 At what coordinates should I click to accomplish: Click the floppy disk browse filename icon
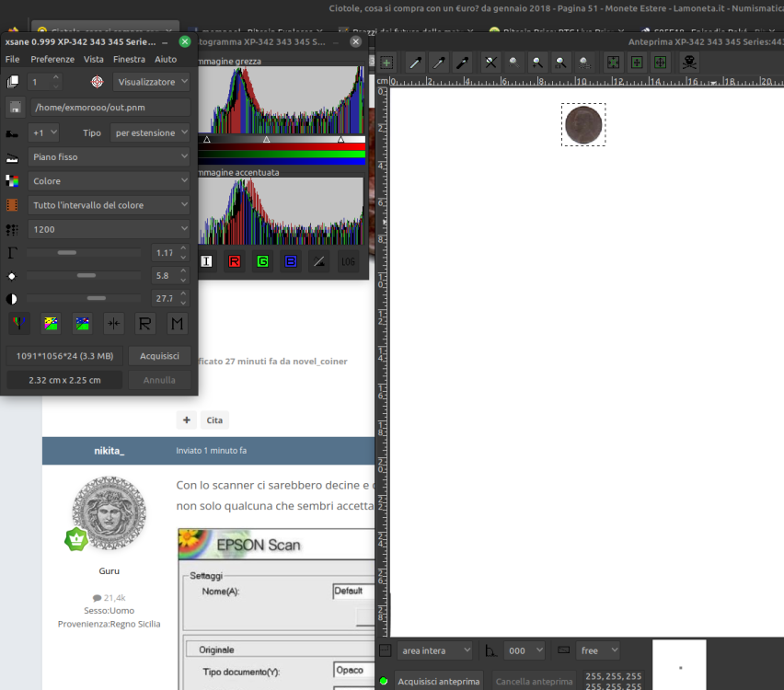pyautogui.click(x=15, y=108)
